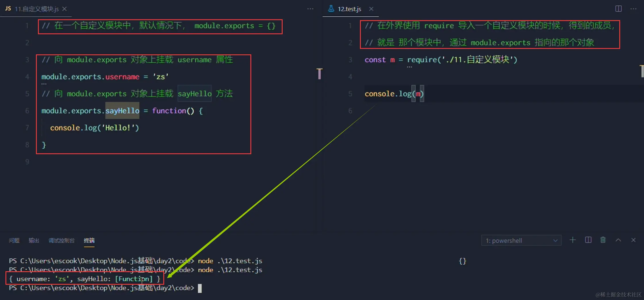Click 'console.log(m)' in the right editor
The width and height of the screenshot is (644, 300).
click(394, 94)
